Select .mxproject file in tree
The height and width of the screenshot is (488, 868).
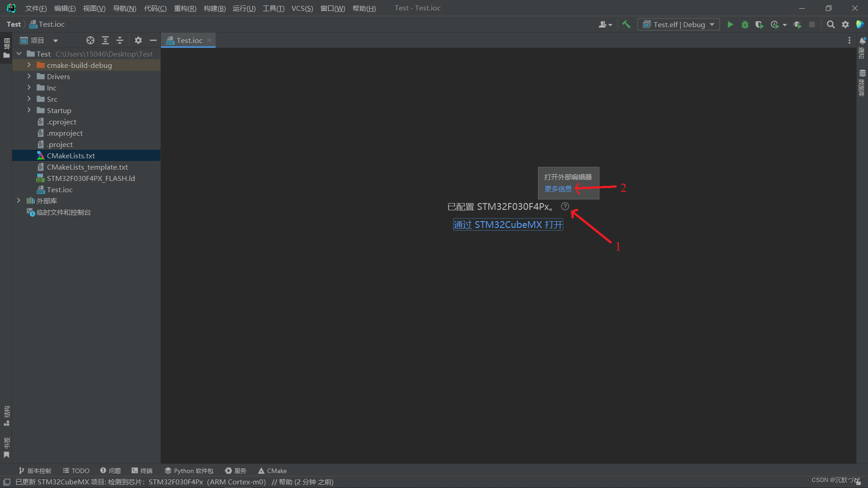86,133
